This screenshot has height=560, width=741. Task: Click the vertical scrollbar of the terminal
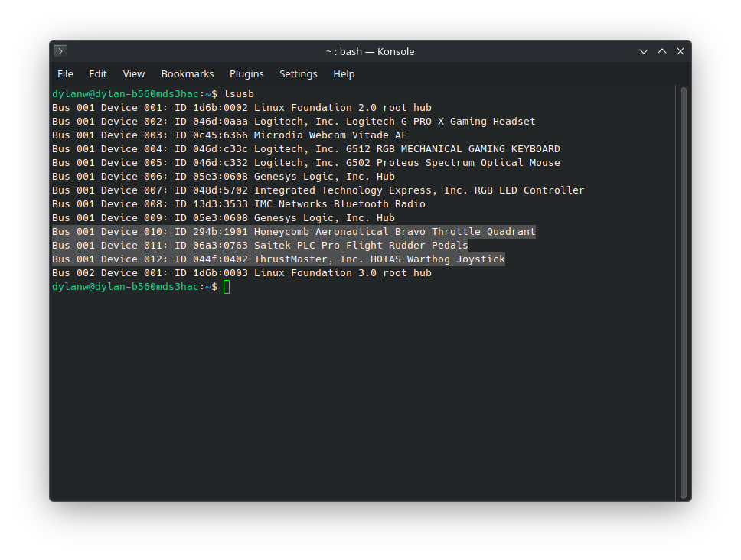684,293
